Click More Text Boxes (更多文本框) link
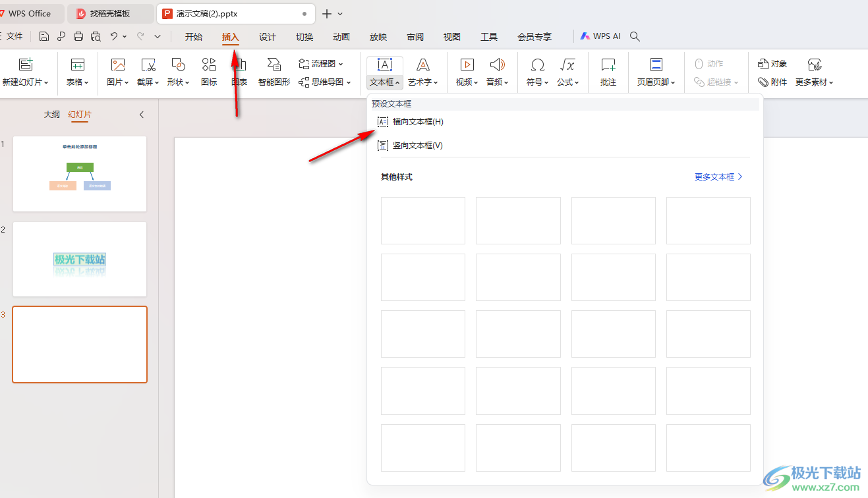 click(718, 177)
